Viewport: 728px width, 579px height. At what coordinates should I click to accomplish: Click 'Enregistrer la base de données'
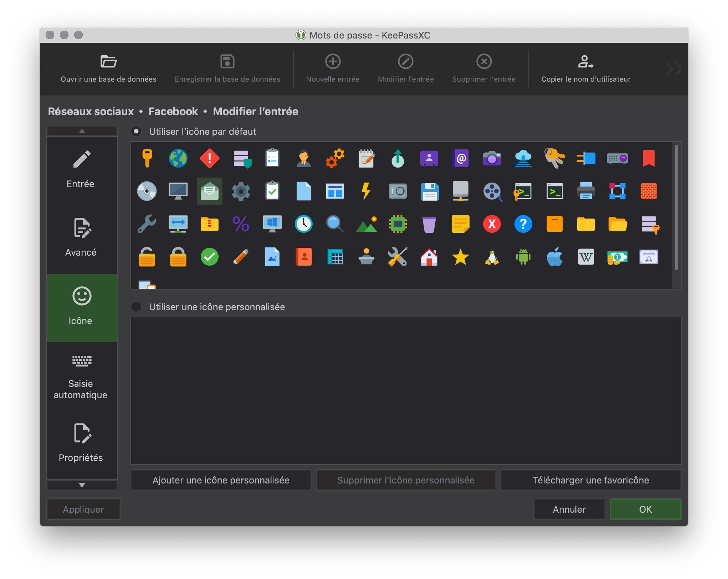(227, 69)
